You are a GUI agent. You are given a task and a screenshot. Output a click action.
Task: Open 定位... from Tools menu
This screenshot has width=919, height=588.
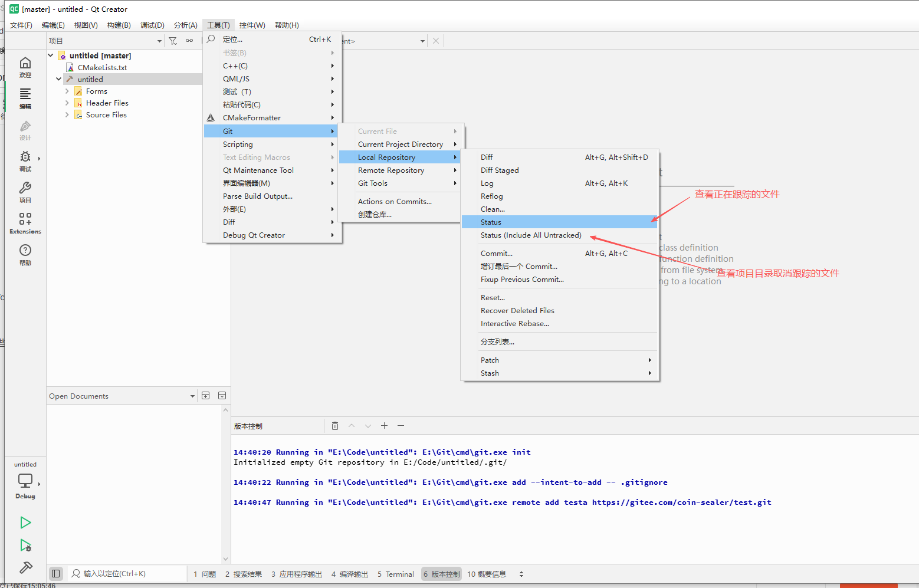click(272, 40)
